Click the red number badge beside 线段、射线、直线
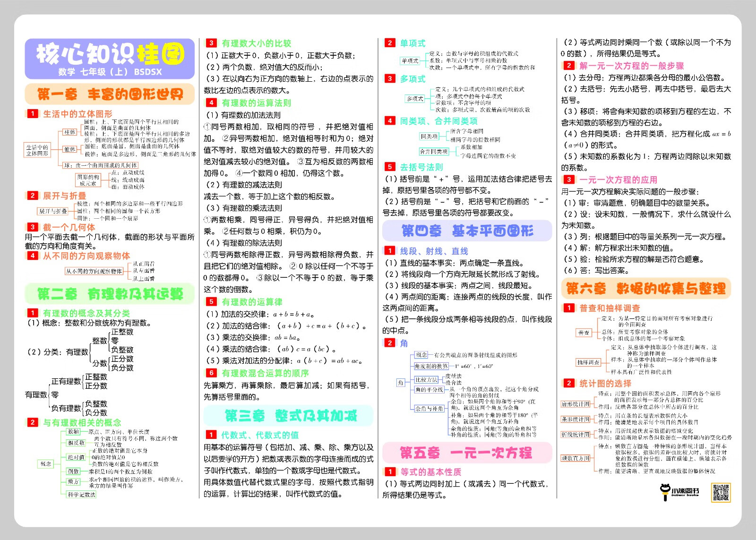756x540 pixels. (x=389, y=251)
